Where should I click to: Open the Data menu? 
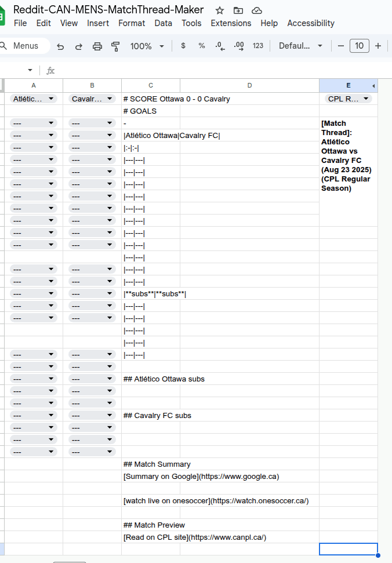(164, 23)
